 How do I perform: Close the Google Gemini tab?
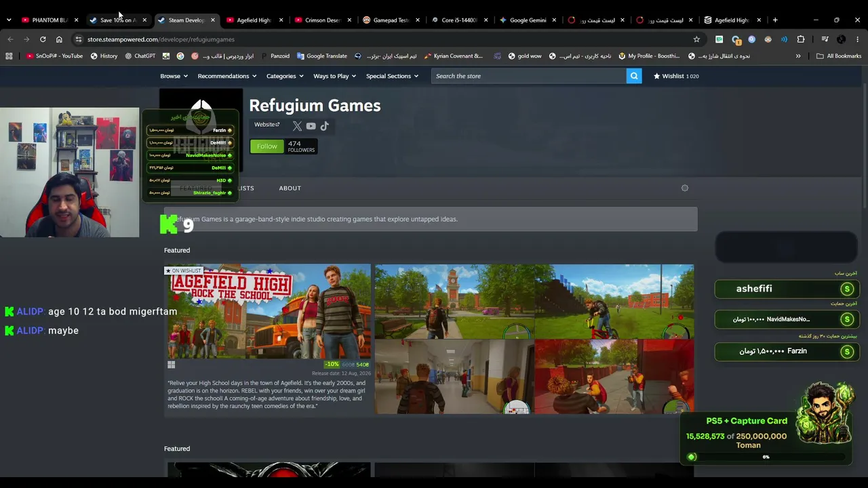pyautogui.click(x=554, y=20)
